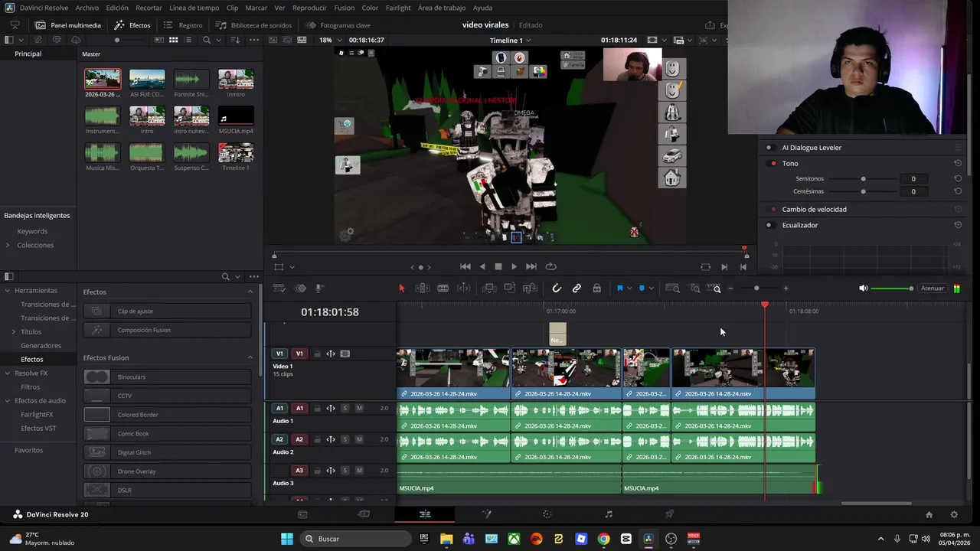Disable Video 1 track with filmstrip icon
The image size is (980, 551).
click(345, 354)
